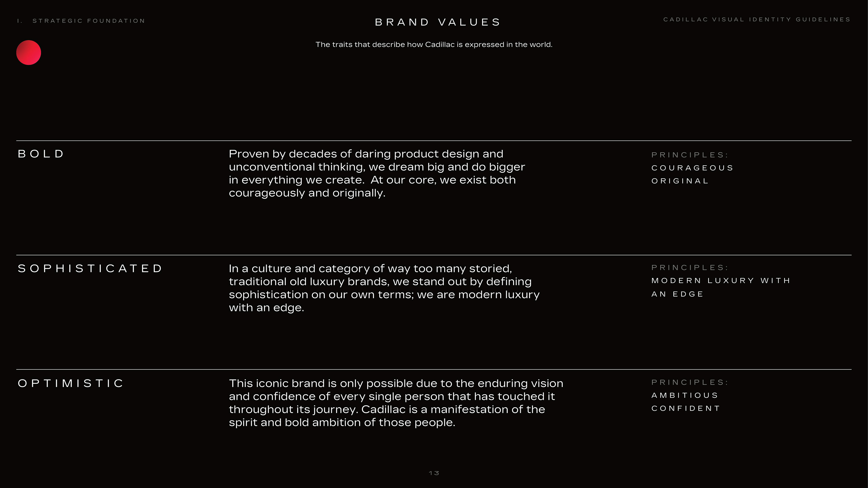This screenshot has height=488, width=868.
Task: Click the Brand Values page title
Action: 438,22
